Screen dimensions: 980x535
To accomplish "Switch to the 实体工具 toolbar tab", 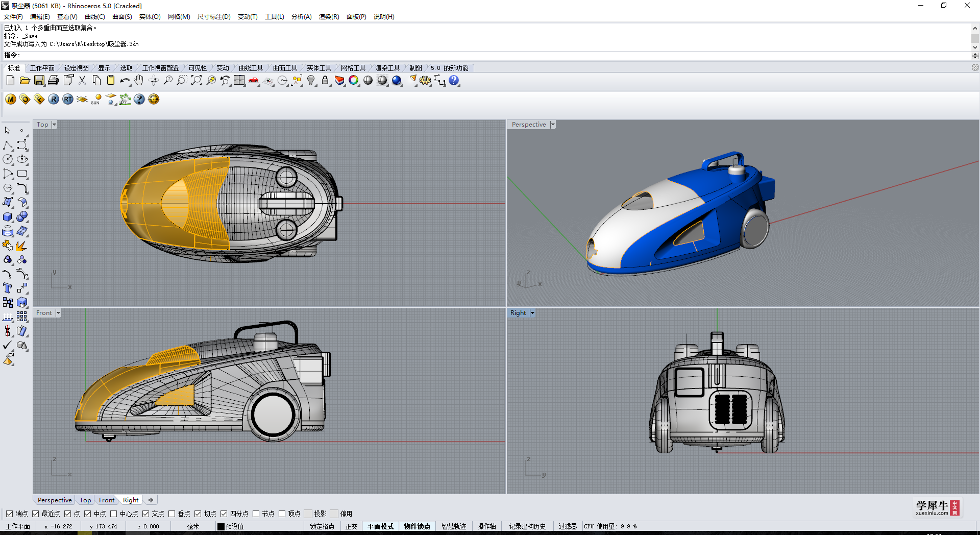I will [x=319, y=68].
